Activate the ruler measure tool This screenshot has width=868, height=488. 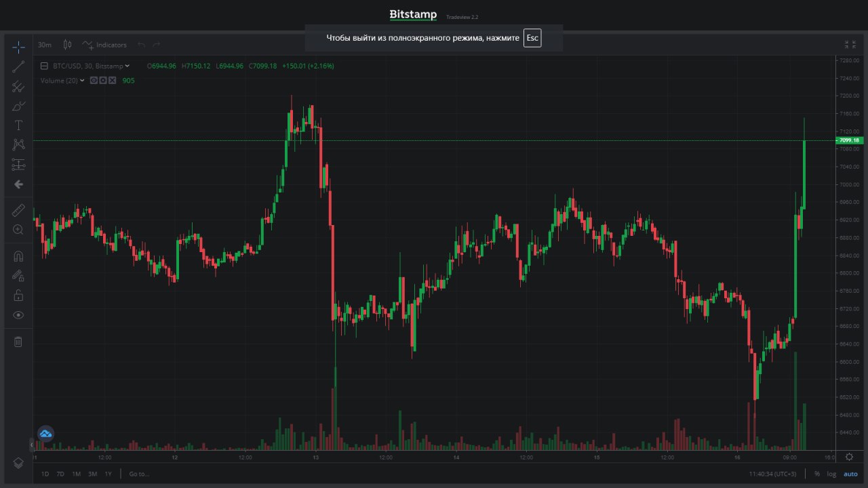[18, 210]
